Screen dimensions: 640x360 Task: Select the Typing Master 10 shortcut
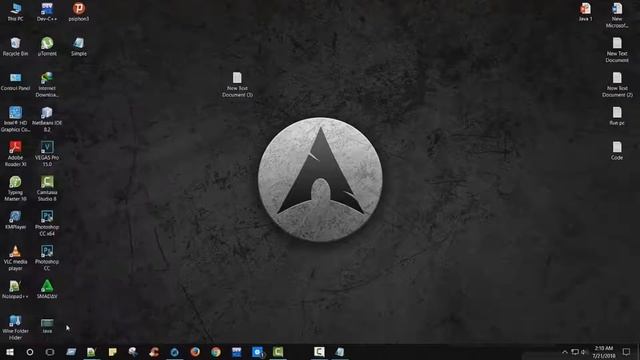click(x=16, y=189)
